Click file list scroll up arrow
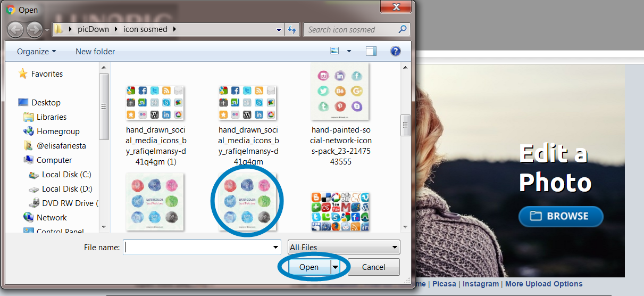Viewport: 644px width, 296px height. [406, 67]
